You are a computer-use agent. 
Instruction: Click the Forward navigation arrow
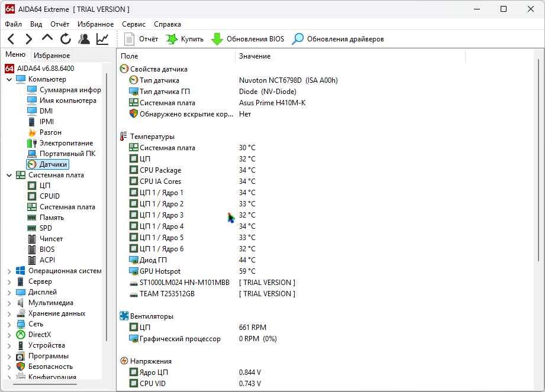click(x=29, y=39)
